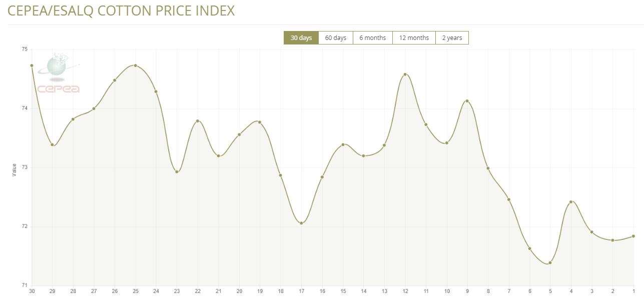Click the trough data point at day 17
644x297 pixels.
pos(301,223)
